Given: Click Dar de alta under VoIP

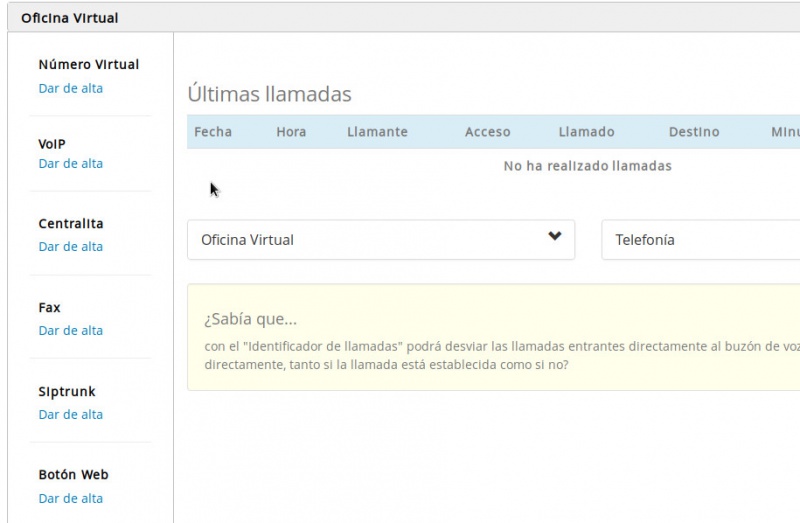Looking at the screenshot, I should coord(70,163).
